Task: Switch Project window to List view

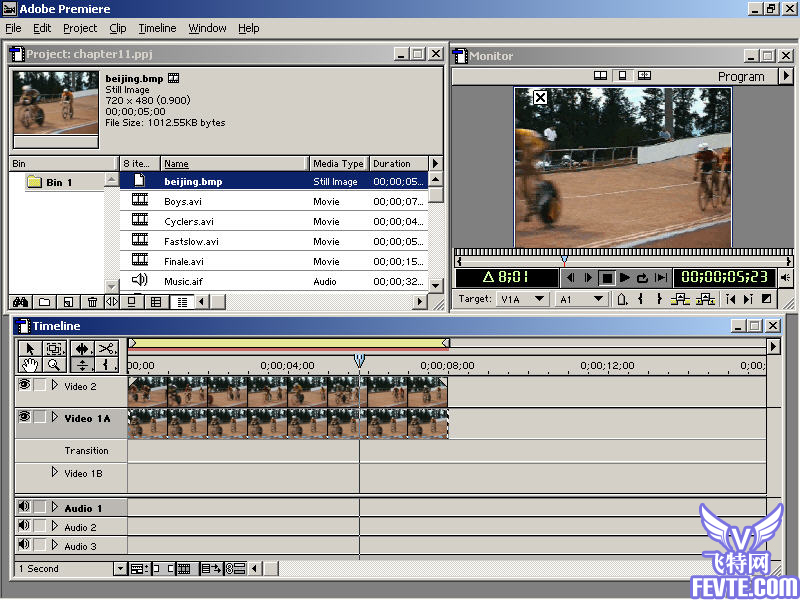Action: pos(182,302)
